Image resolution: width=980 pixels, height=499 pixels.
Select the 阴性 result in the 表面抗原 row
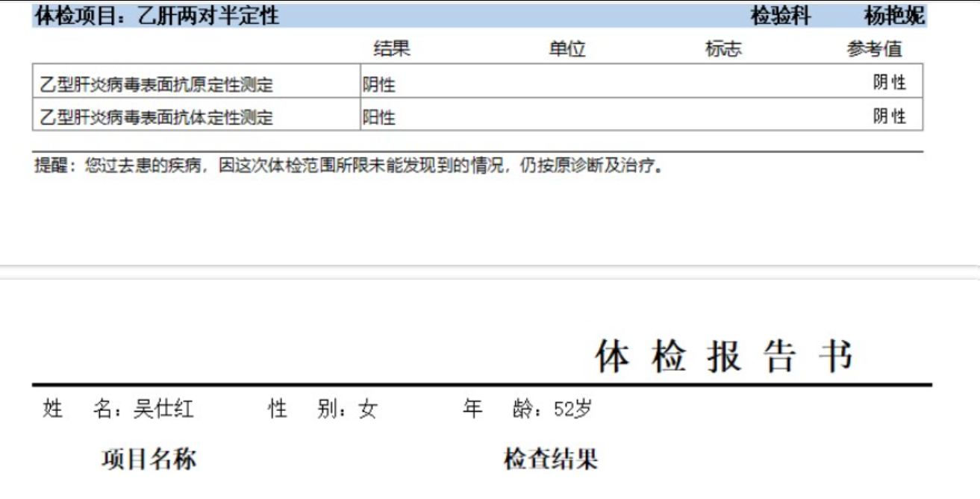coord(379,84)
